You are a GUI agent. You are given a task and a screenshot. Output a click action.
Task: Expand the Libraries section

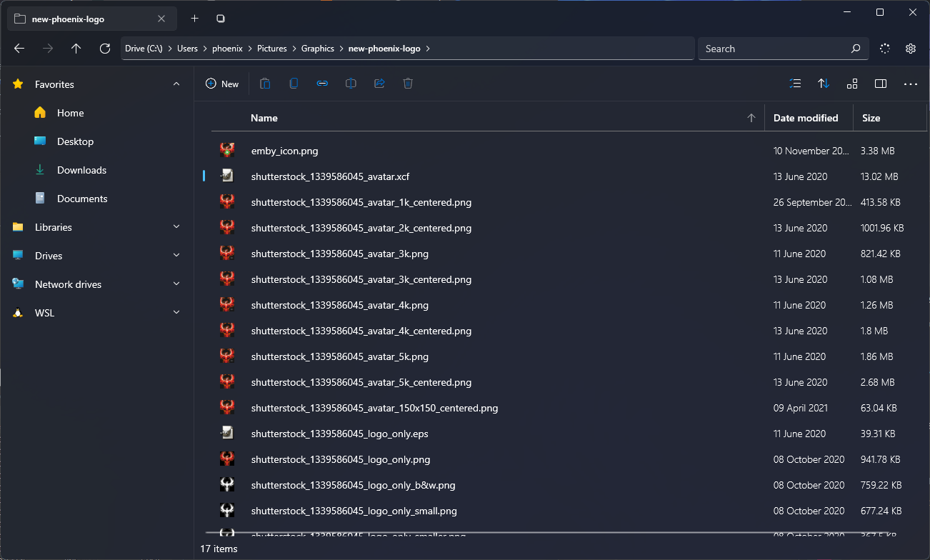point(176,227)
